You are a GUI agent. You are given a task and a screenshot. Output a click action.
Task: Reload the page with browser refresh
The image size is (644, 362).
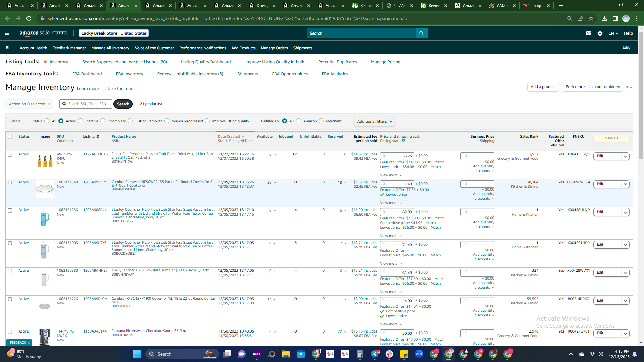pyautogui.click(x=29, y=18)
